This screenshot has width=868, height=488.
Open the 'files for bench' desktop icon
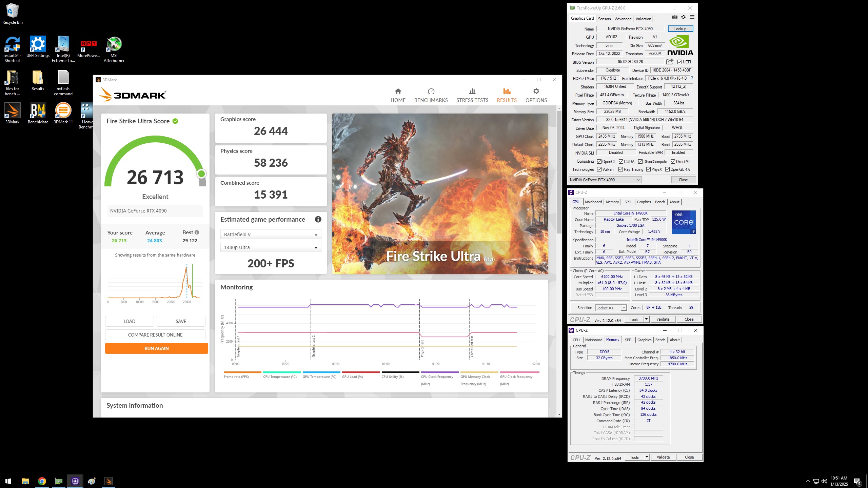(x=12, y=83)
